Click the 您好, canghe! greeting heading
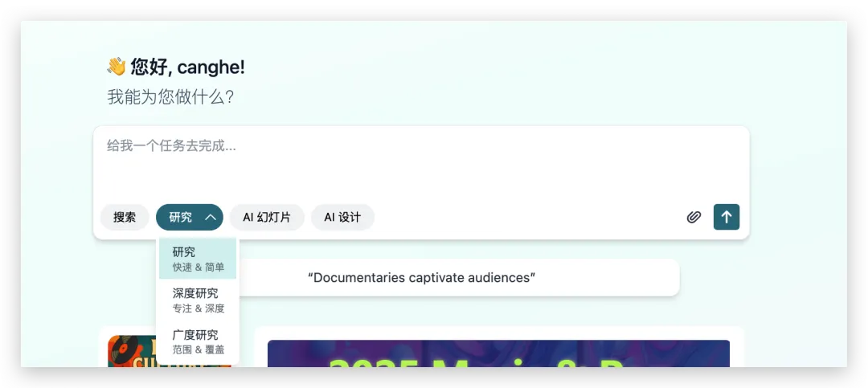The width and height of the screenshot is (868, 388). (x=187, y=67)
